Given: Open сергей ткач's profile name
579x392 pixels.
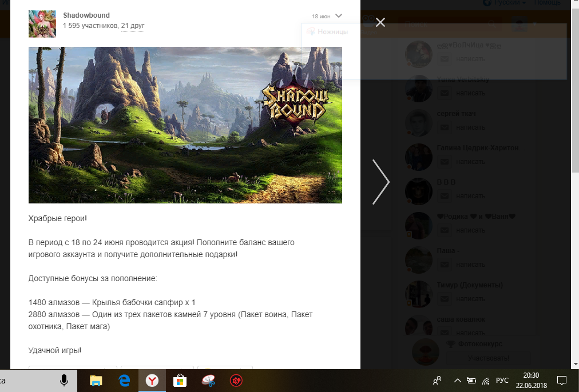Looking at the screenshot, I should [456, 114].
